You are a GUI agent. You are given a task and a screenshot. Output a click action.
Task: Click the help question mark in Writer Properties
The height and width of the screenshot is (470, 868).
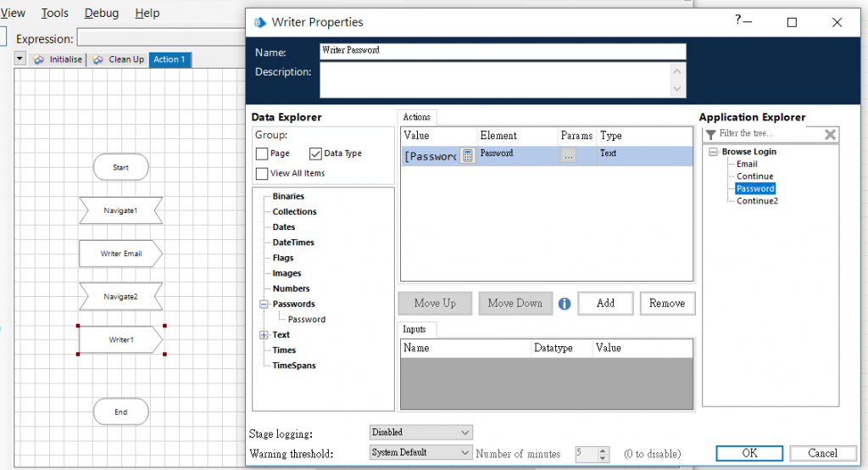coord(738,20)
